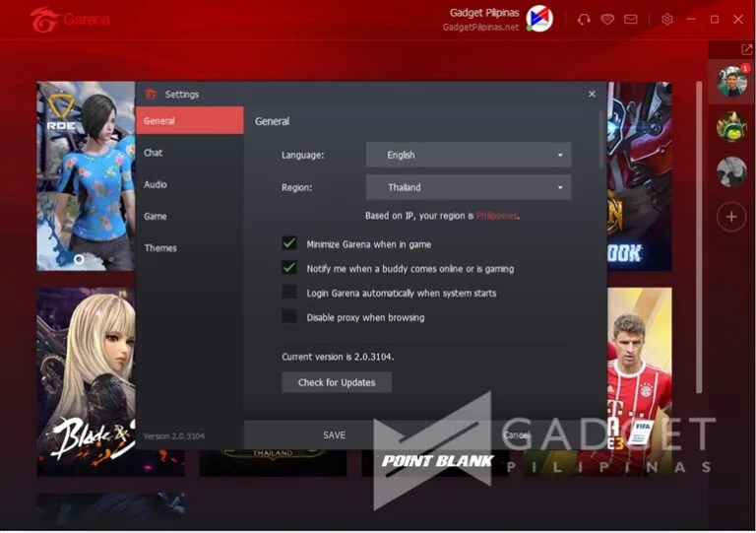Select the General settings tab
The height and width of the screenshot is (533, 756).
coord(189,120)
